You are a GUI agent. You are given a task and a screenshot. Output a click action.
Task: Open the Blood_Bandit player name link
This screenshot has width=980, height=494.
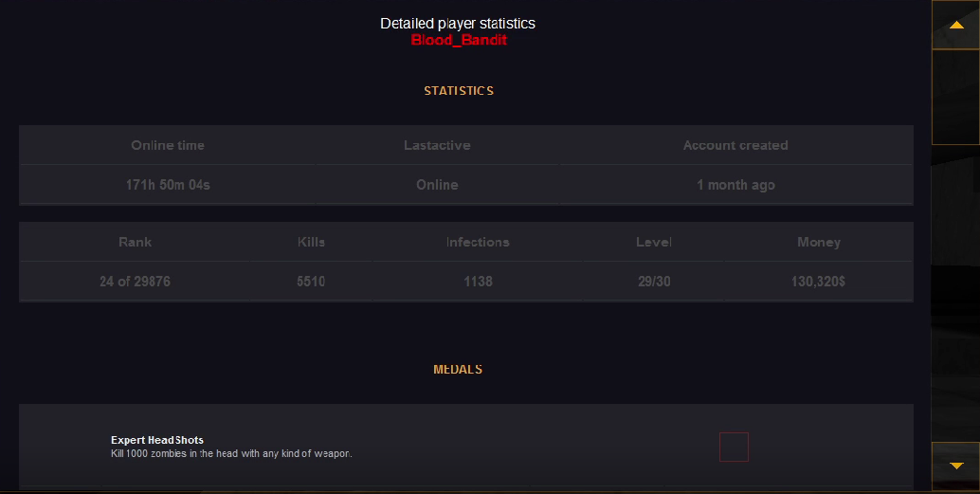click(x=459, y=40)
